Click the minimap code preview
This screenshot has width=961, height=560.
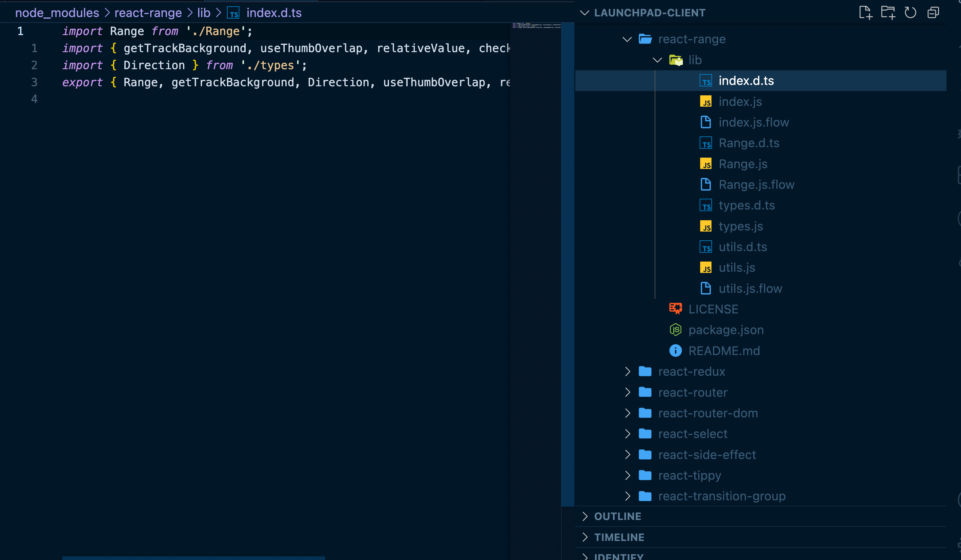click(x=536, y=26)
